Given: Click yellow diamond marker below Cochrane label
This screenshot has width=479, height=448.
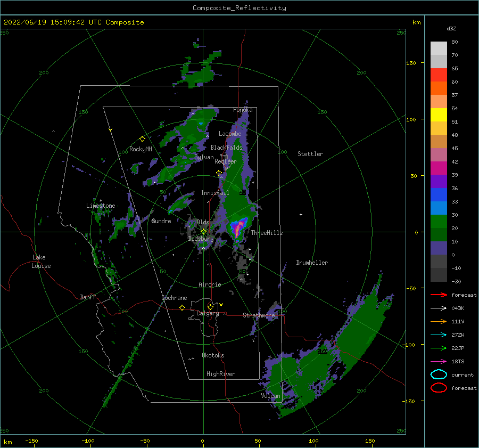Looking at the screenshot, I should pos(183,307).
